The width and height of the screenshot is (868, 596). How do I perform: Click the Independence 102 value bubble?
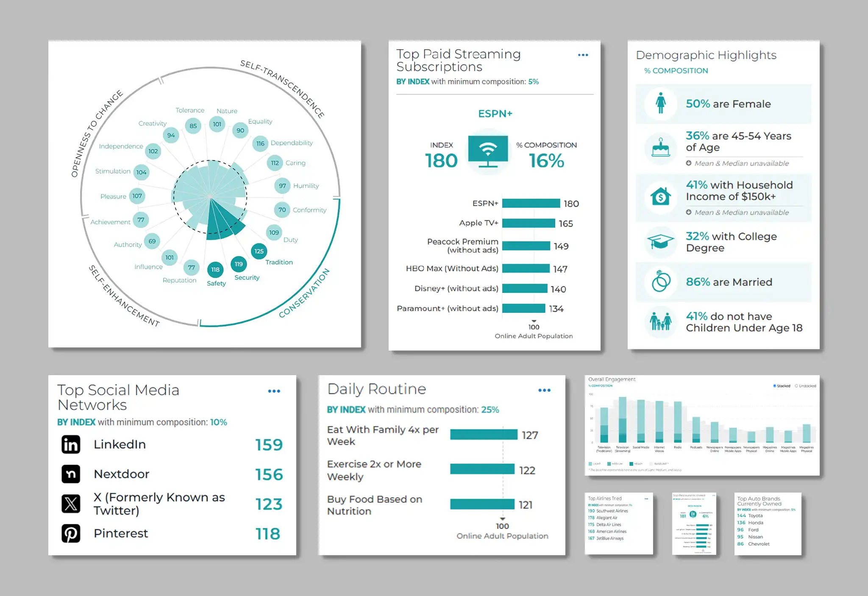(153, 151)
